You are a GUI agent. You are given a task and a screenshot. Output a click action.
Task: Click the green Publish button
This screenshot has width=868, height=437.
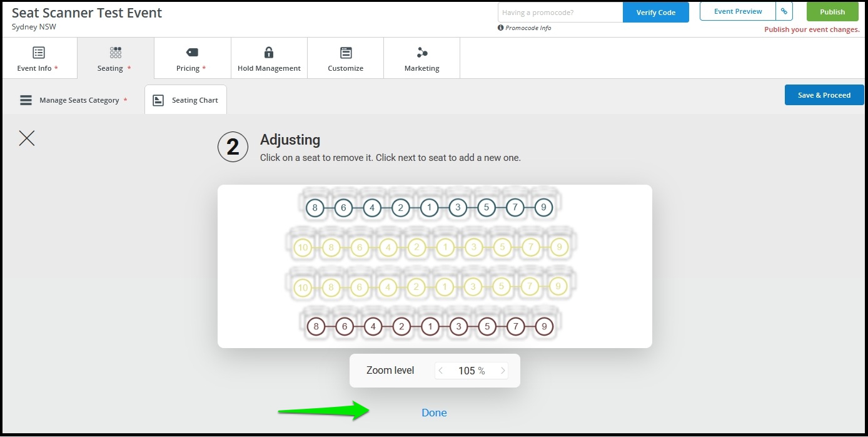pyautogui.click(x=832, y=11)
